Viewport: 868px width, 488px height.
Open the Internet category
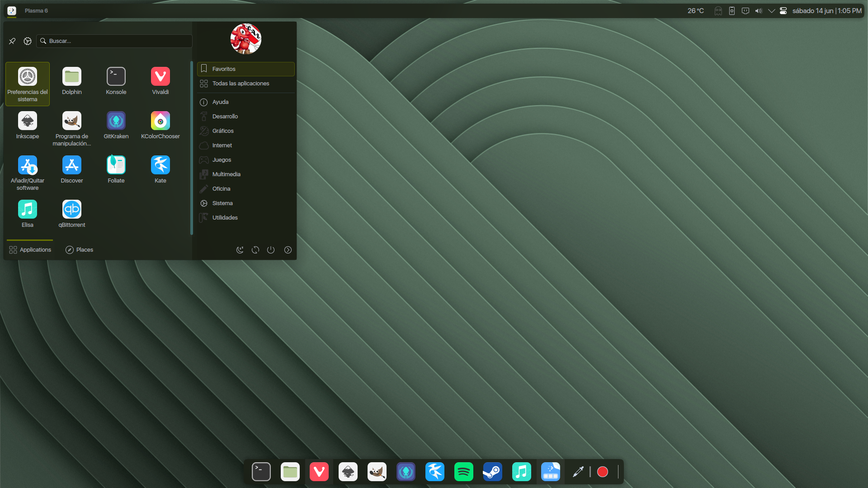click(x=246, y=145)
